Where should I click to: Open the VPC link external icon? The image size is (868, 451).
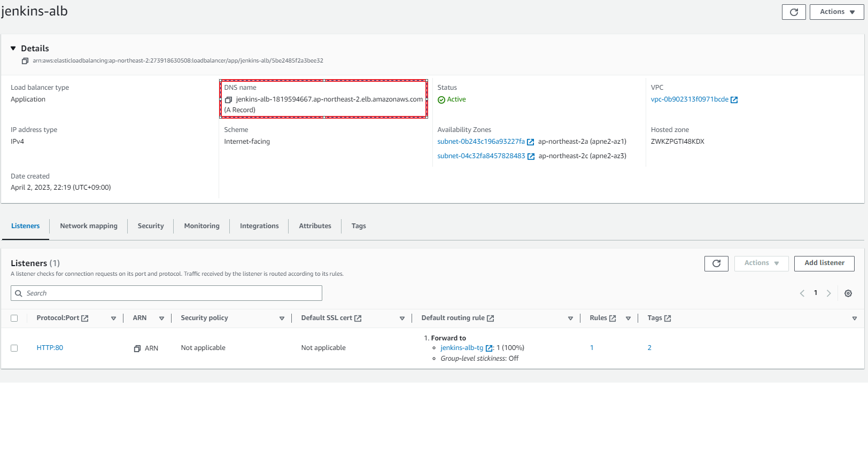[x=734, y=100]
